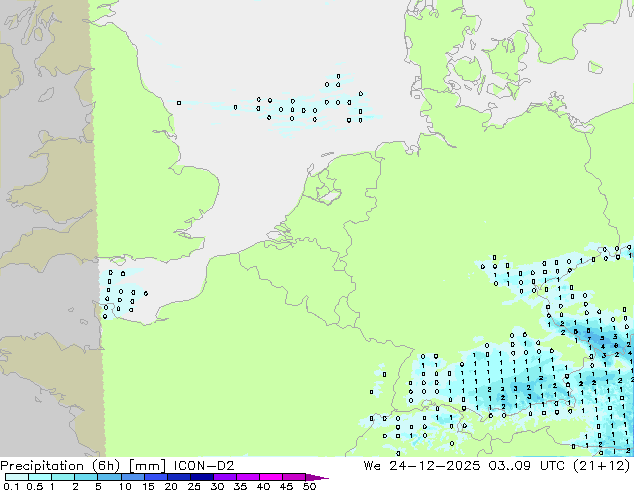Click the '[mm]' unit label

click(x=147, y=466)
